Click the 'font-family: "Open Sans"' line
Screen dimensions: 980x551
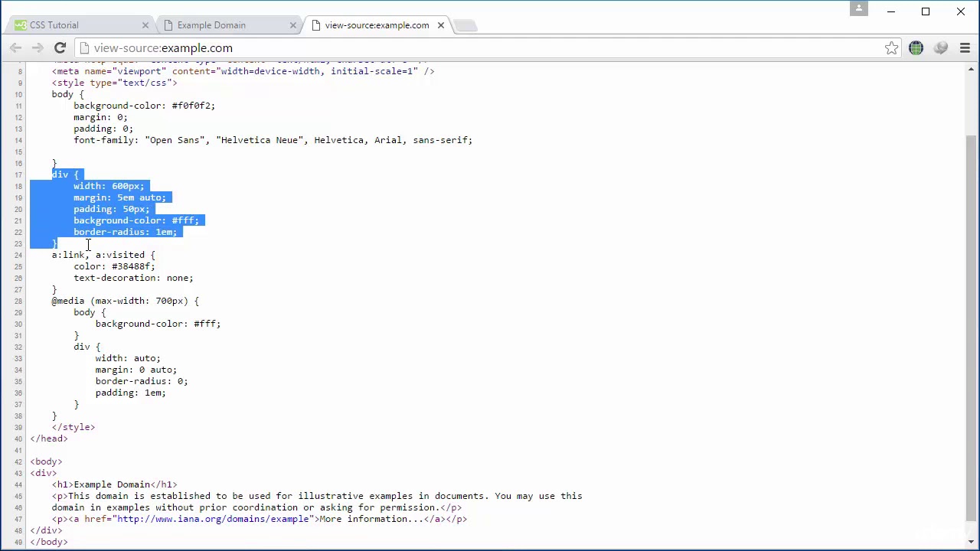coord(273,140)
